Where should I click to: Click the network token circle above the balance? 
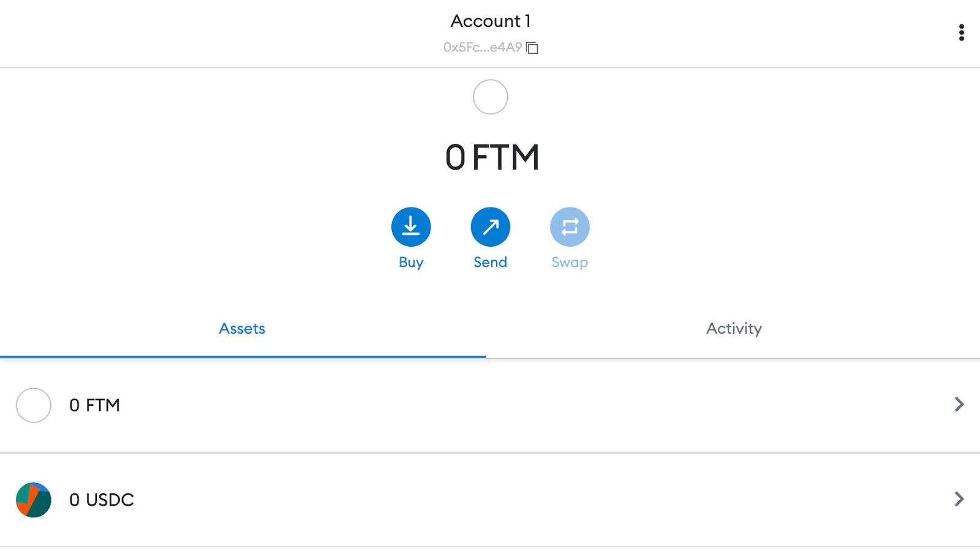click(x=490, y=97)
